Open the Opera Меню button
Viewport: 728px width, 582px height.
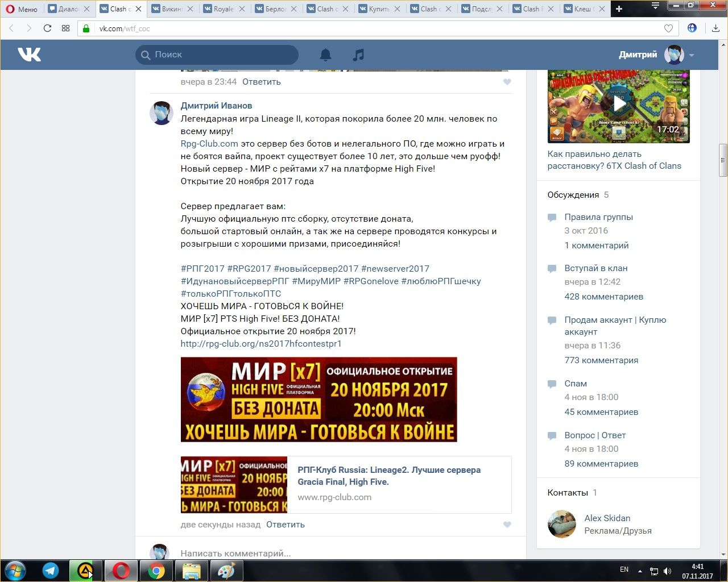click(22, 9)
